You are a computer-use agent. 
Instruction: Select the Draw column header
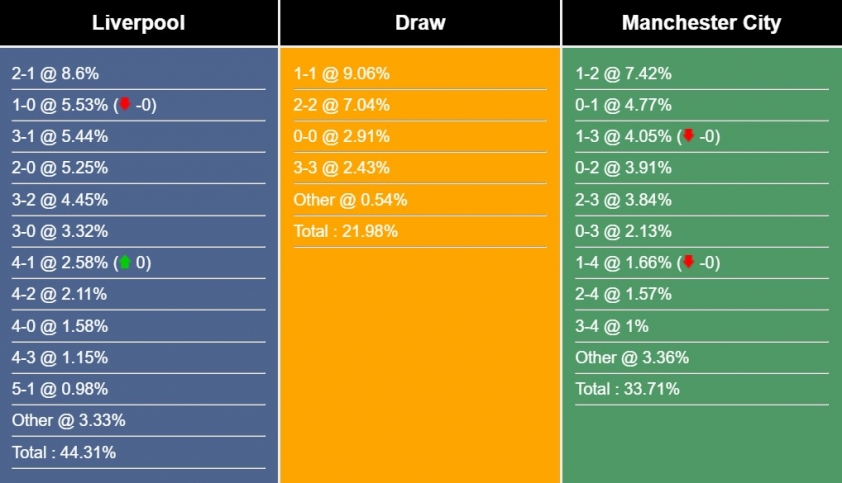(x=420, y=23)
